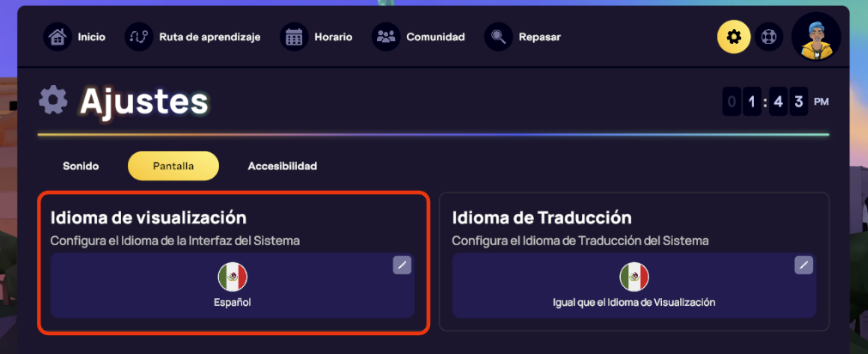
Task: Select the Pantalla tab
Action: point(173,166)
